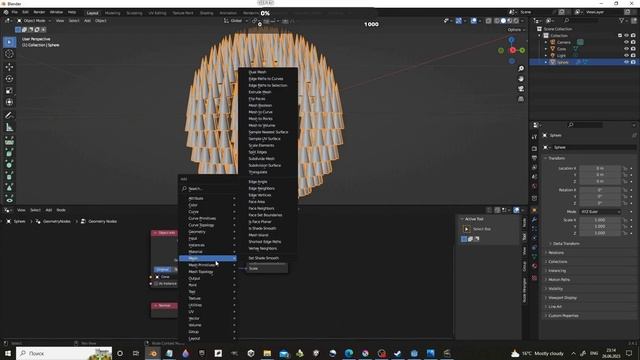Screen dimensions: 640x360
Task: Switch viewport to wireframe shading
Action: click(497, 20)
